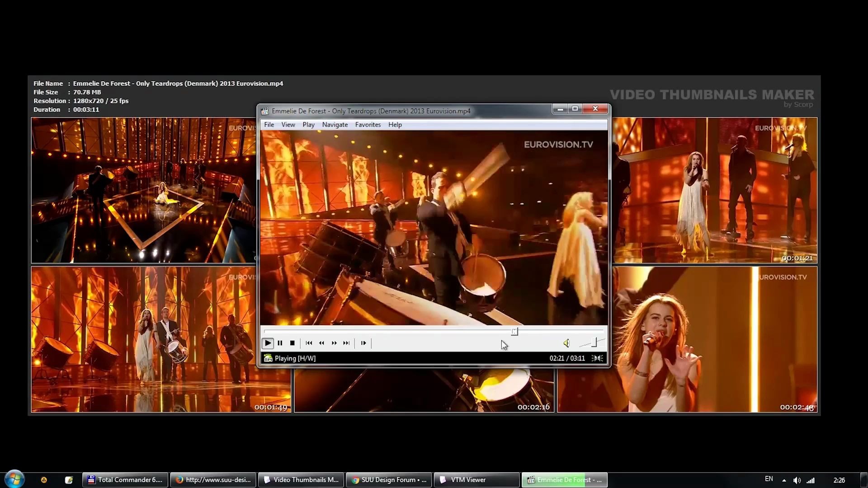The width and height of the screenshot is (868, 488).
Task: Switch to SUU Design Forum Chrome taskbar item
Action: pyautogui.click(x=389, y=480)
